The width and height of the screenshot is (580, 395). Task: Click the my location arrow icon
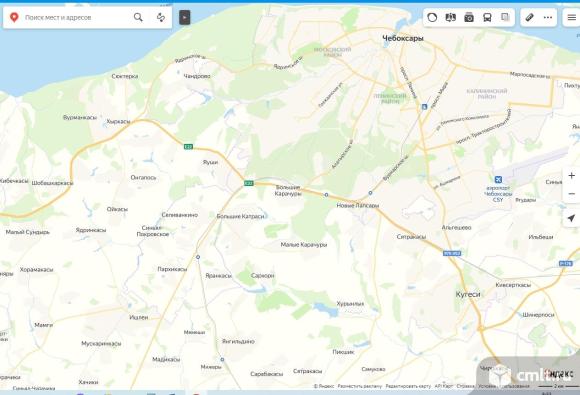pos(571,218)
